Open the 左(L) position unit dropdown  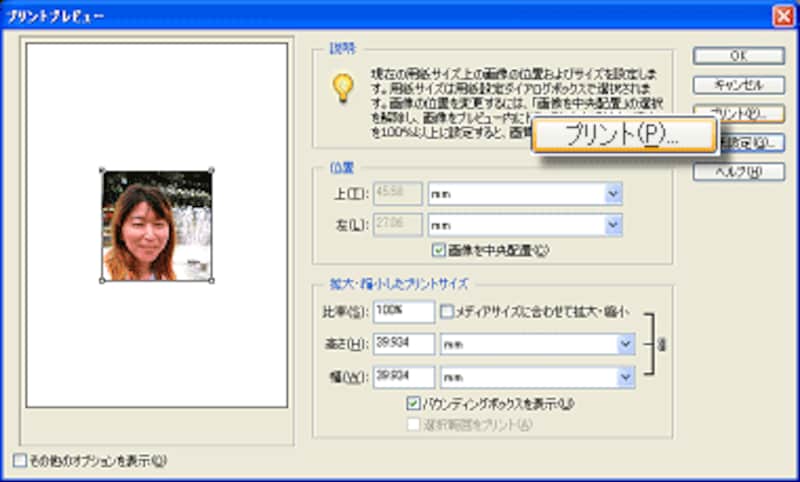[x=613, y=226]
